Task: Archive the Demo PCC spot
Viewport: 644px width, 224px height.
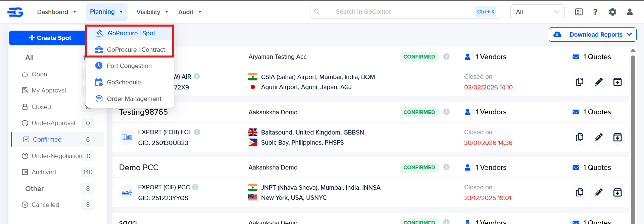Action: click(617, 192)
